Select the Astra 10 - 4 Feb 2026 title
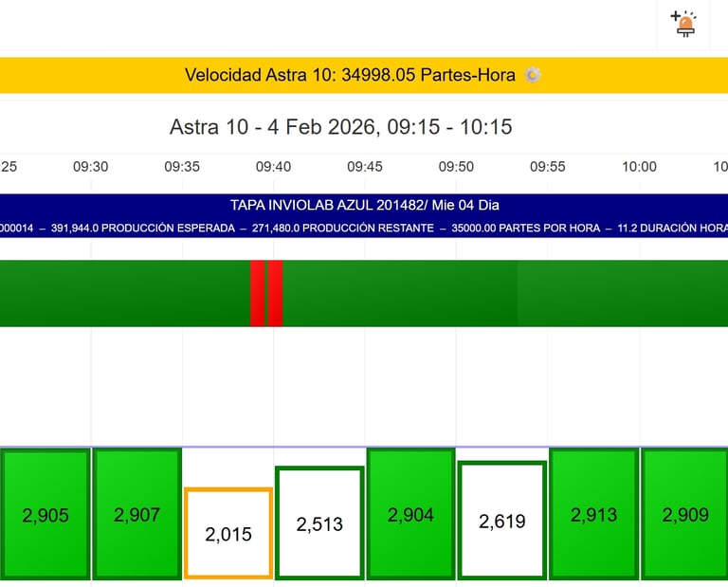The width and height of the screenshot is (728, 587). (x=341, y=127)
